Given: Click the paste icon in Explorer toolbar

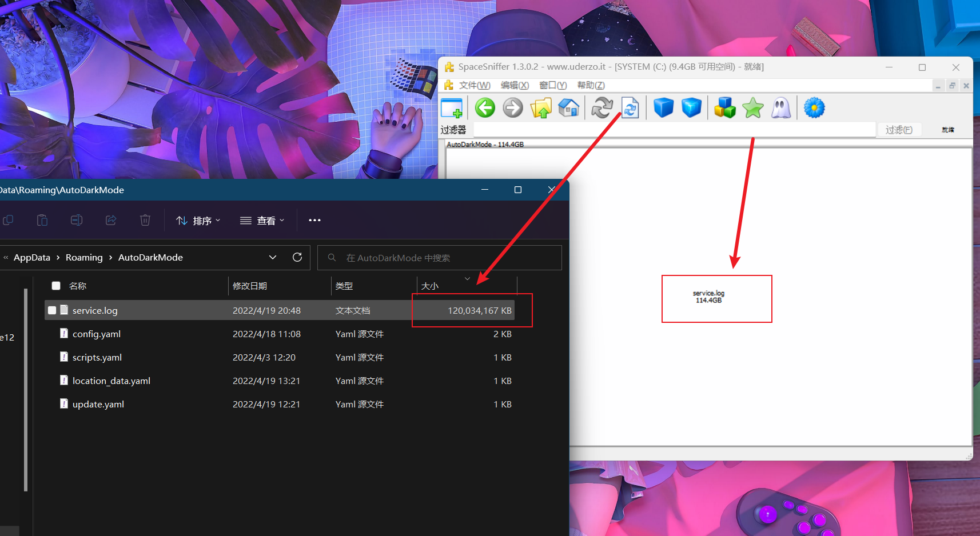Looking at the screenshot, I should click(42, 220).
